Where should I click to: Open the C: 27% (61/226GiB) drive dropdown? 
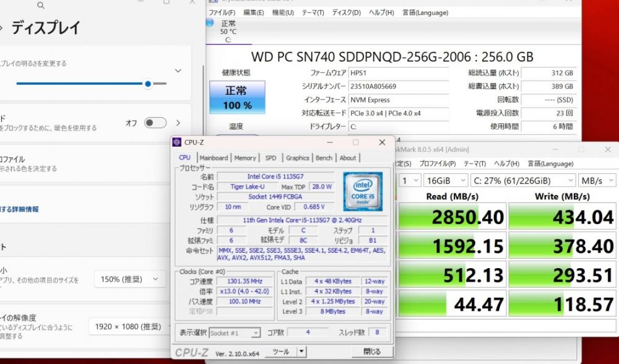coord(523,181)
